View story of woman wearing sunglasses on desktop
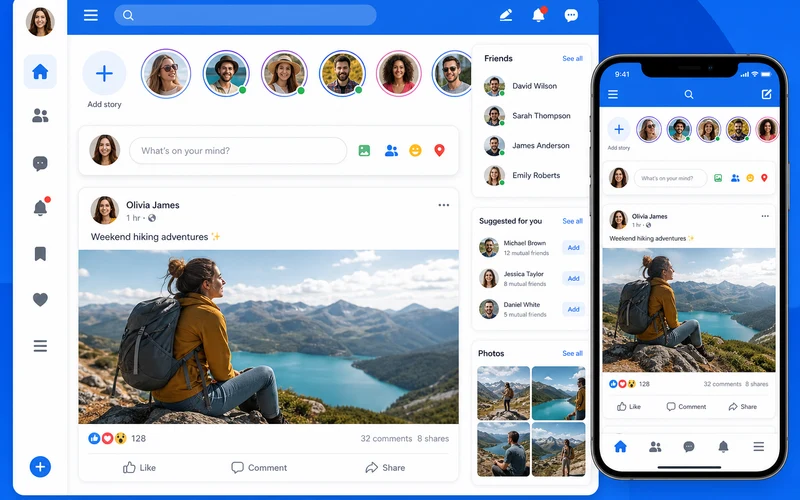Viewport: 800px width, 500px height. click(x=166, y=73)
